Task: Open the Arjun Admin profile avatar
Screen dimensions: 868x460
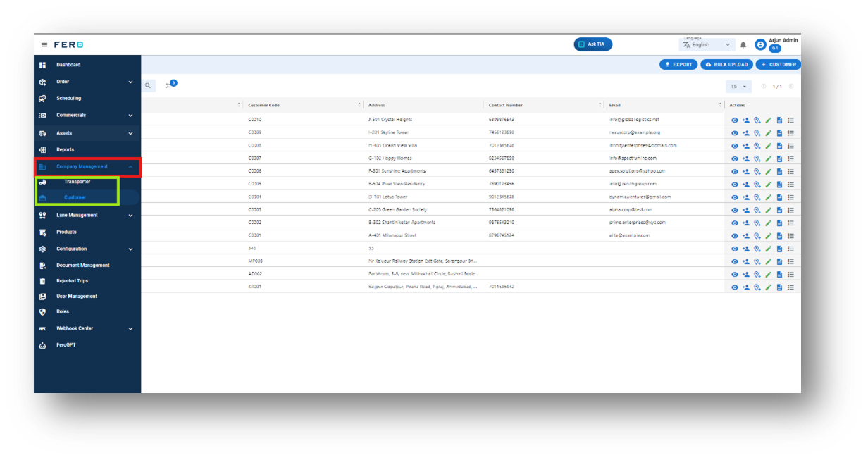Action: (760, 44)
